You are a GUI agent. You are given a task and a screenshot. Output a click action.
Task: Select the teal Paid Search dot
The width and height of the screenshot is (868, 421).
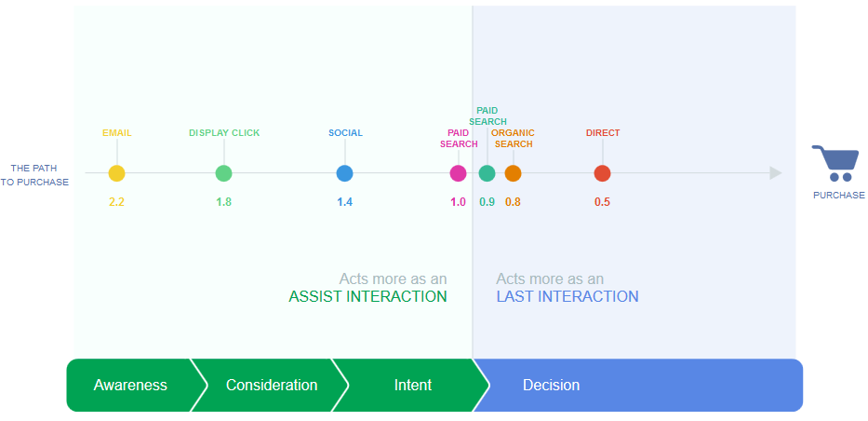[x=487, y=173]
